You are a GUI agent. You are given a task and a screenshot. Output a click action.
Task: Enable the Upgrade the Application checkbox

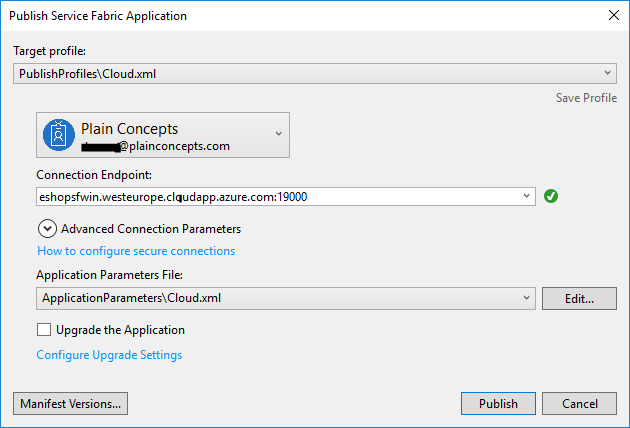(44, 330)
